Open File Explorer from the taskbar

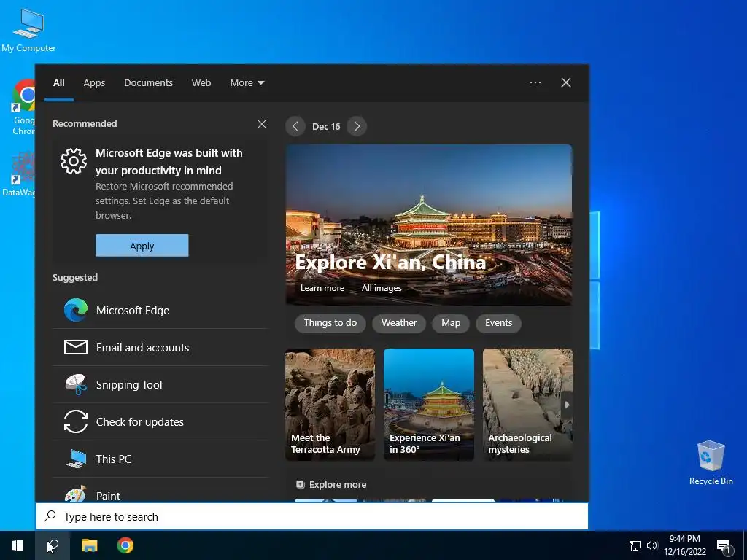pyautogui.click(x=89, y=545)
